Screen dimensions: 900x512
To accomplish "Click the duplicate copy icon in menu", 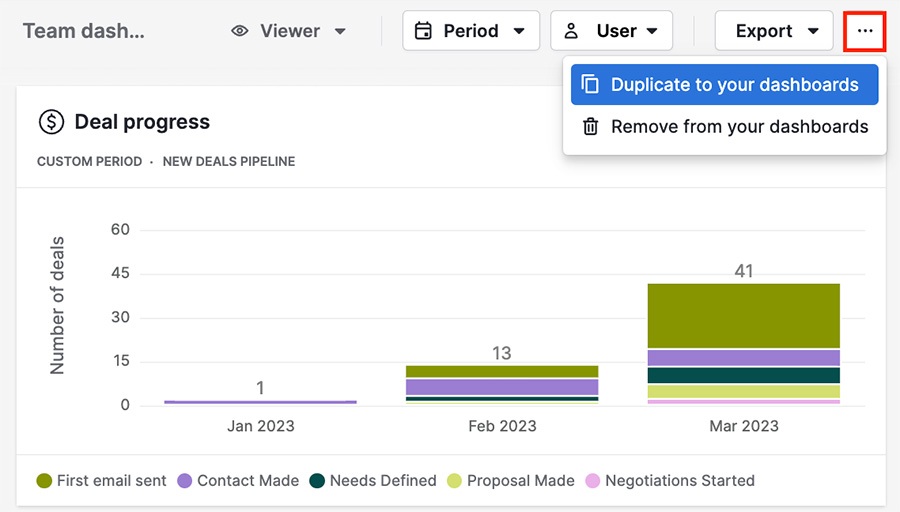I will click(591, 85).
